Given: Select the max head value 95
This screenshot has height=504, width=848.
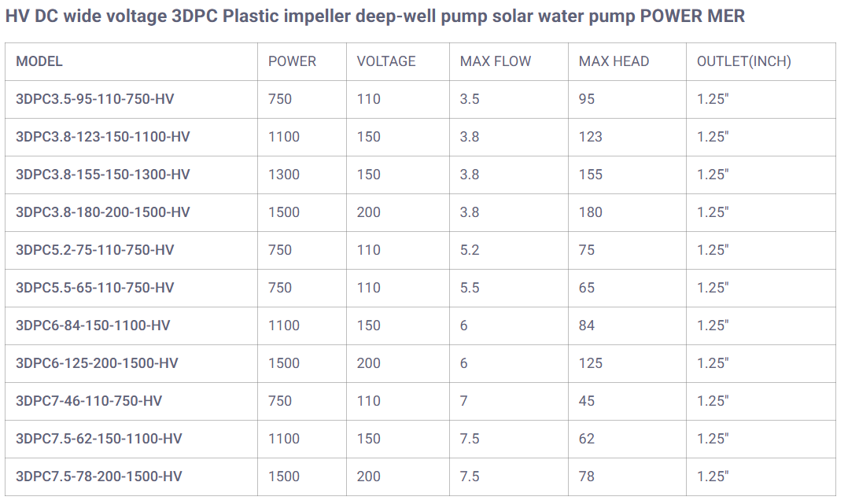Looking at the screenshot, I should [587, 99].
